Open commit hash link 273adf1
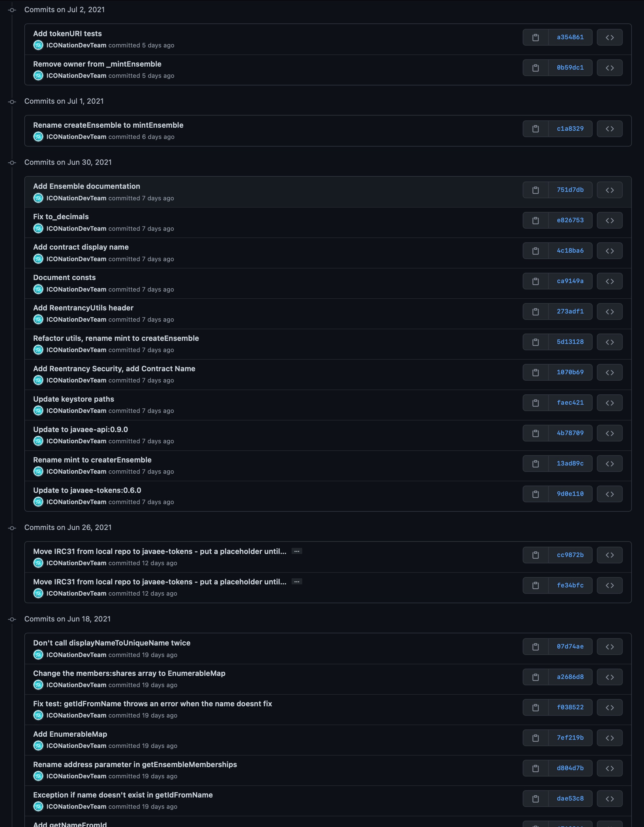The image size is (644, 827). click(x=570, y=312)
